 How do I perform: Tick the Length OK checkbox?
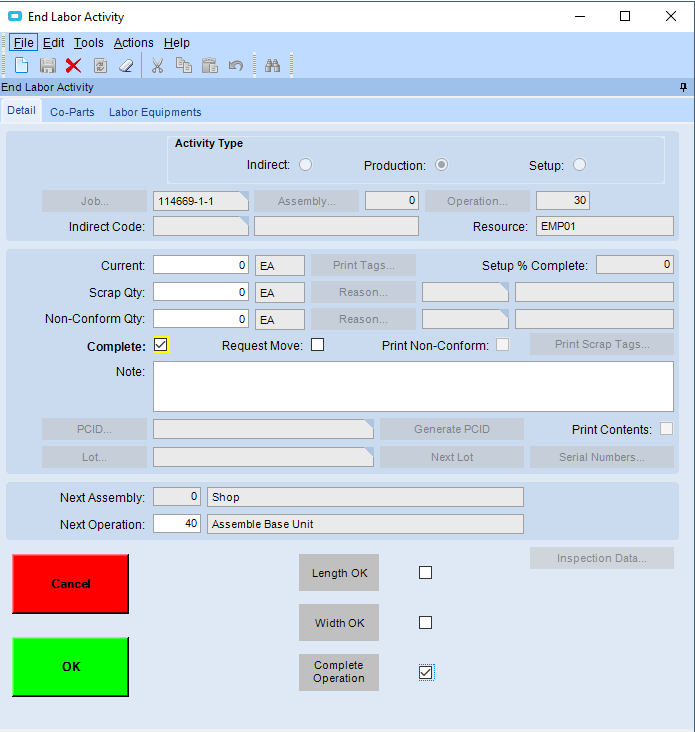pyautogui.click(x=425, y=573)
